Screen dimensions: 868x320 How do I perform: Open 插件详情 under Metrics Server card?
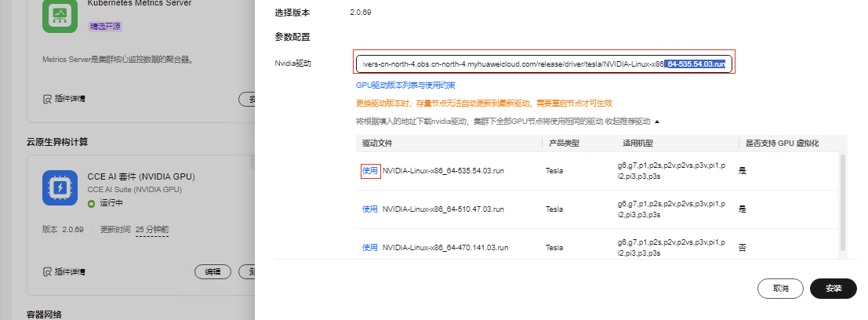pyautogui.click(x=65, y=99)
